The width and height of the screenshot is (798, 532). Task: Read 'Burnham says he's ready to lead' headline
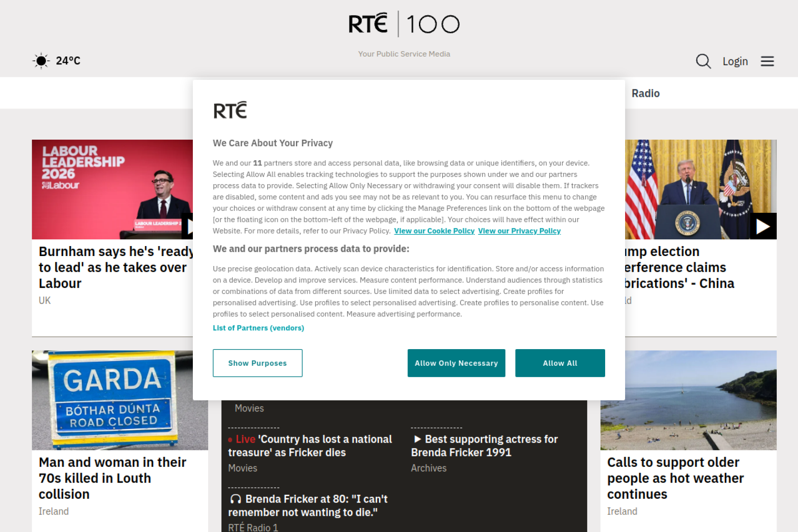[116, 267]
